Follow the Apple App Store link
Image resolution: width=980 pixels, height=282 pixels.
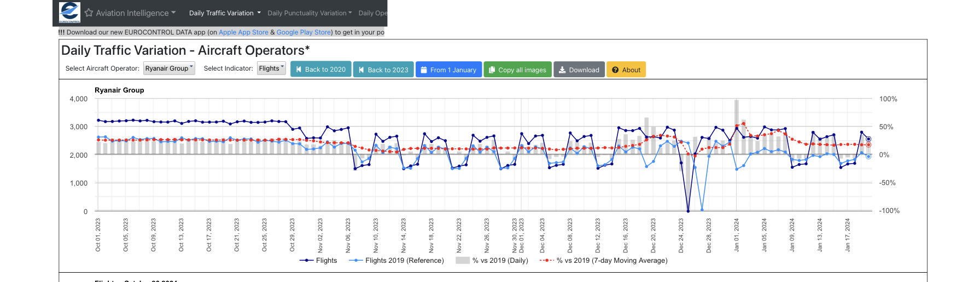243,32
